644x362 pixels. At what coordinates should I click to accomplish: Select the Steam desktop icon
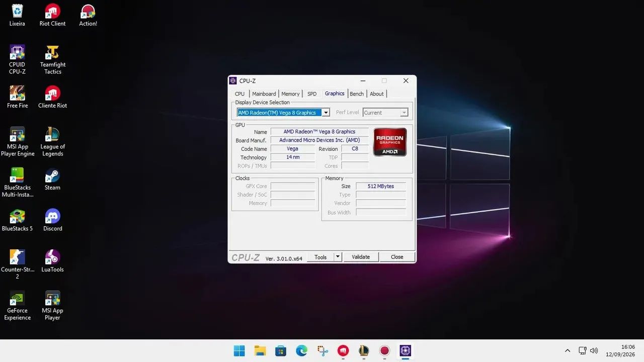click(x=52, y=179)
